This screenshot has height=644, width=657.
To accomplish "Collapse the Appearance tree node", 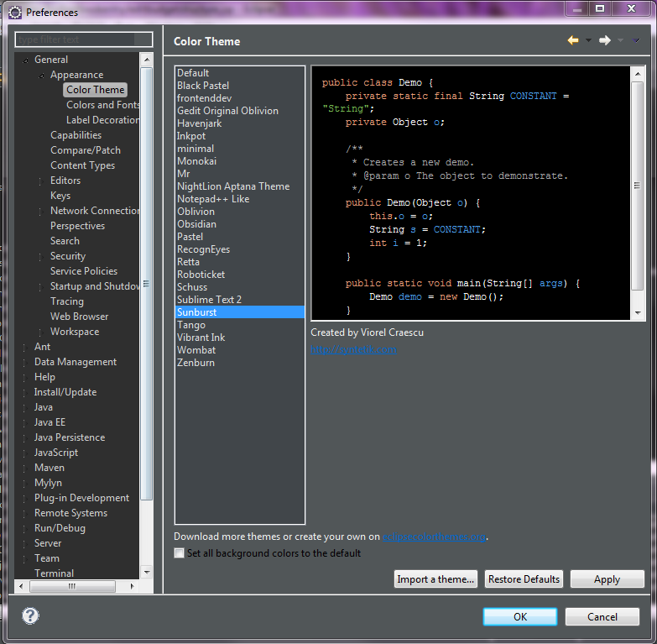I will 41,76.
